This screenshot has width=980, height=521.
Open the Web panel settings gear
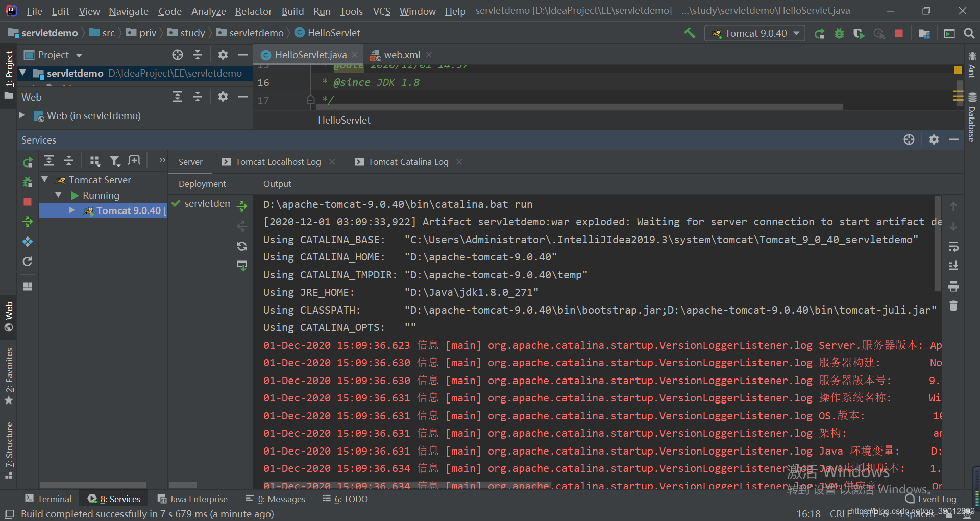tap(223, 97)
